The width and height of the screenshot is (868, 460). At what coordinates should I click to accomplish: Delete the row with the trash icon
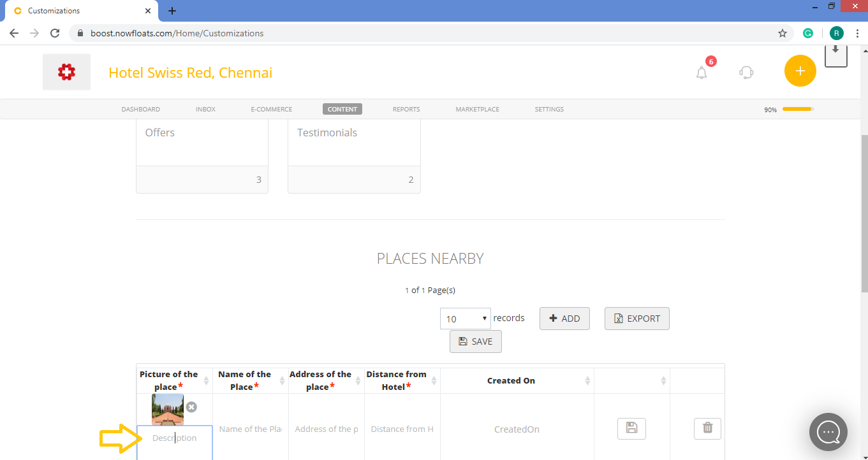click(x=707, y=429)
